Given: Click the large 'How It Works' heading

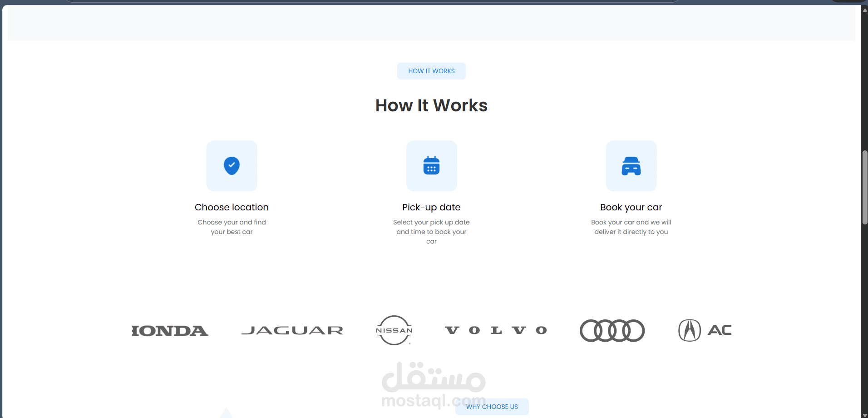Looking at the screenshot, I should click(431, 105).
